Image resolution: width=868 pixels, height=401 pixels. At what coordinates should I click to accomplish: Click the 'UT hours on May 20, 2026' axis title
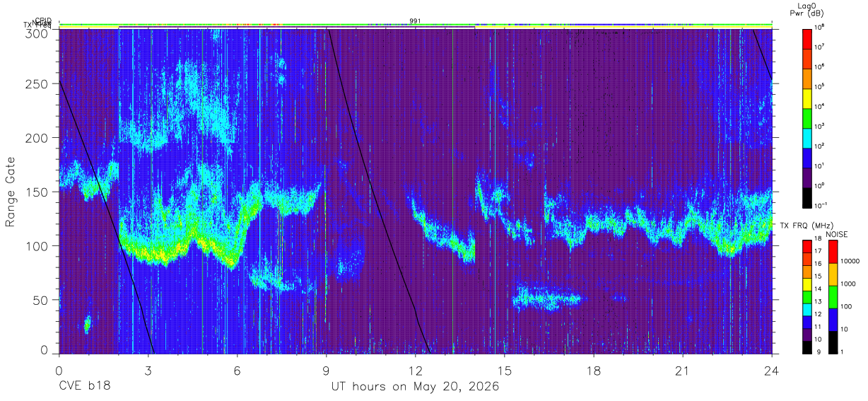click(x=416, y=388)
